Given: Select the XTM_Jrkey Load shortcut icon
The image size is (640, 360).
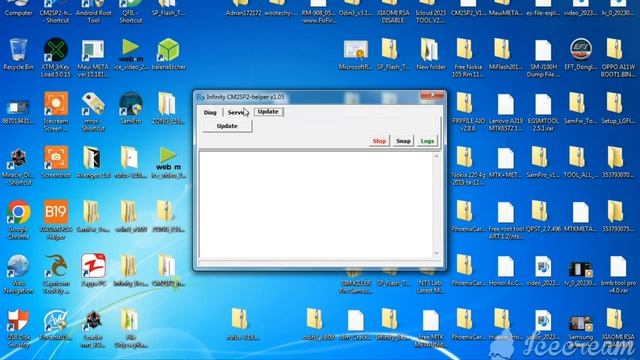Looking at the screenshot, I should click(56, 58).
